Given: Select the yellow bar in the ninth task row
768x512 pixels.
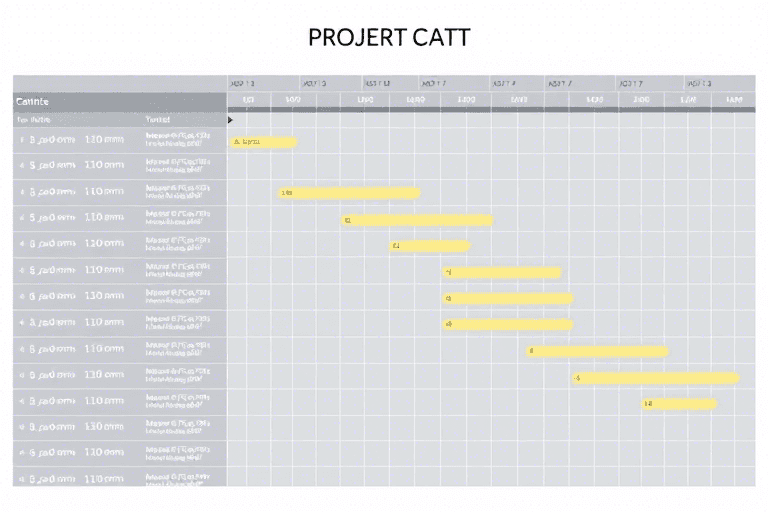Looking at the screenshot, I should coord(598,351).
